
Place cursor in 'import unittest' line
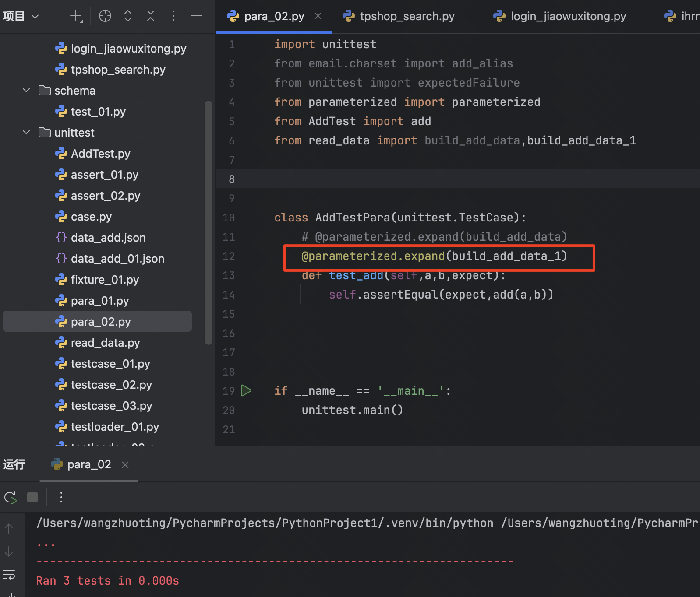point(325,44)
